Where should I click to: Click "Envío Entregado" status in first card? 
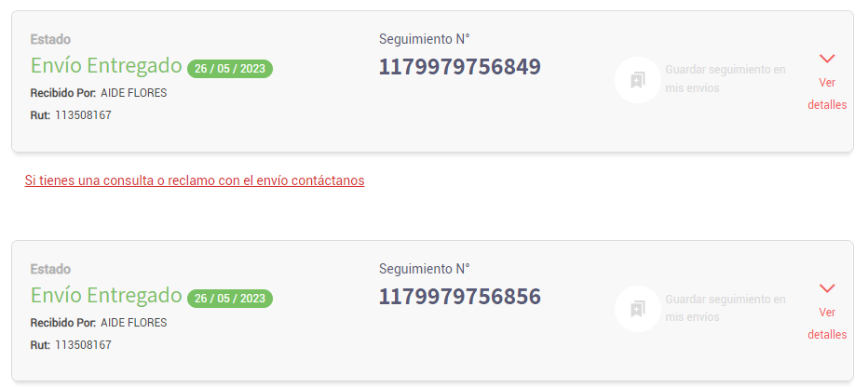106,65
